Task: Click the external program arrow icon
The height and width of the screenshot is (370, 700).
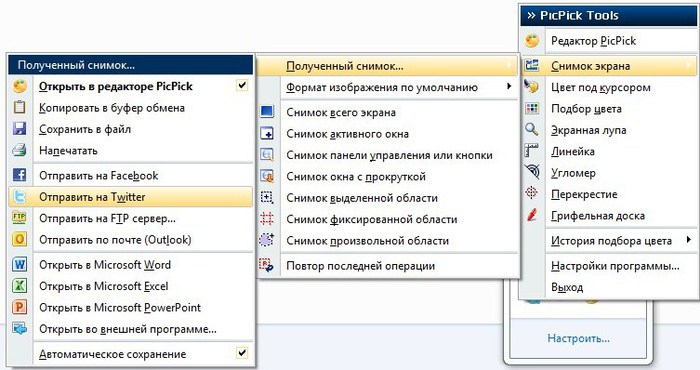Action: (x=20, y=329)
